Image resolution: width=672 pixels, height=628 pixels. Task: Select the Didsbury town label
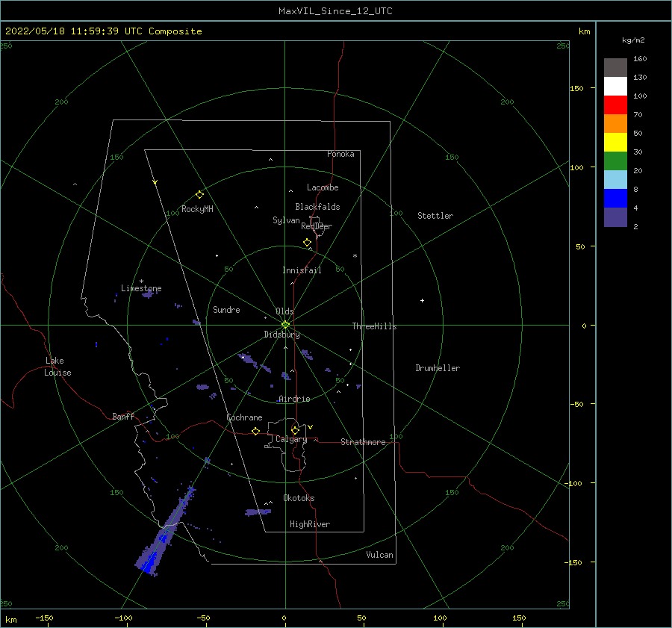click(282, 335)
